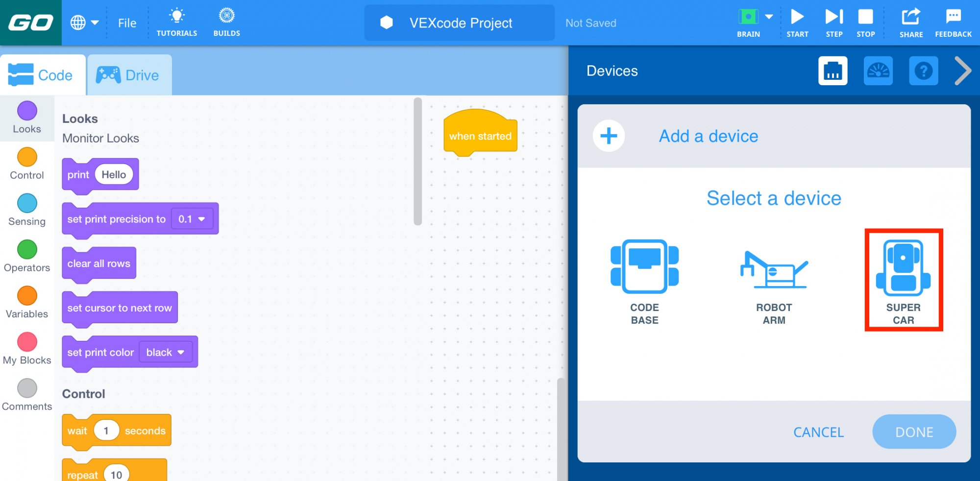Open the Help question mark icon
Screen dimensions: 980x481
(924, 71)
